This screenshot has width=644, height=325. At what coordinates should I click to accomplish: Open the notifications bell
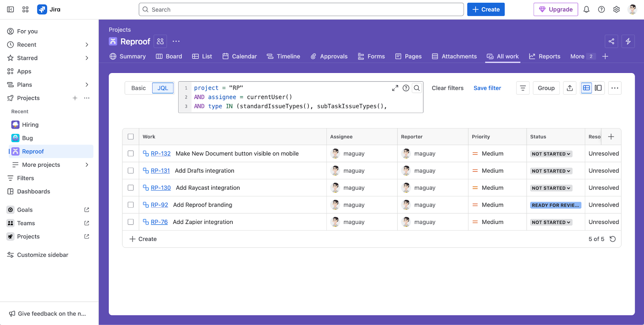tap(586, 9)
